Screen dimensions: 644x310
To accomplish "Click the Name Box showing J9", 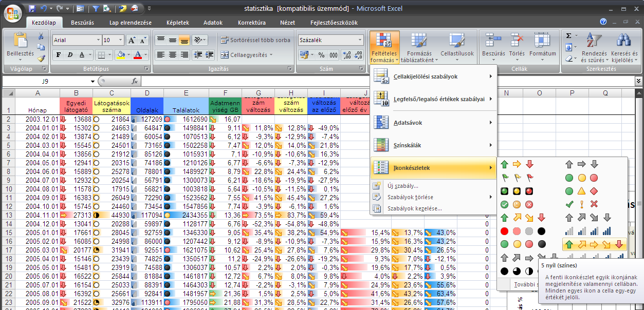I will (45, 81).
